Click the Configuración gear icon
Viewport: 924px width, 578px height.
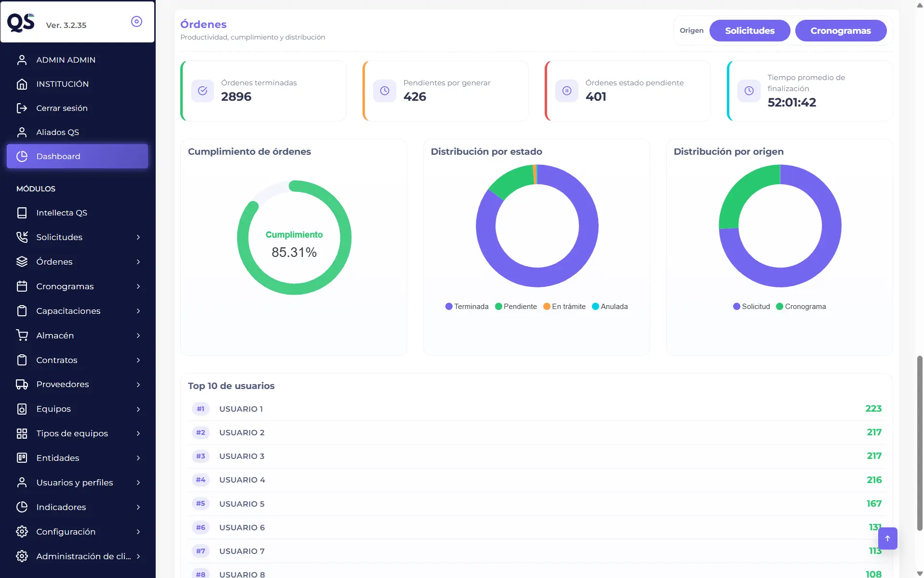22,532
